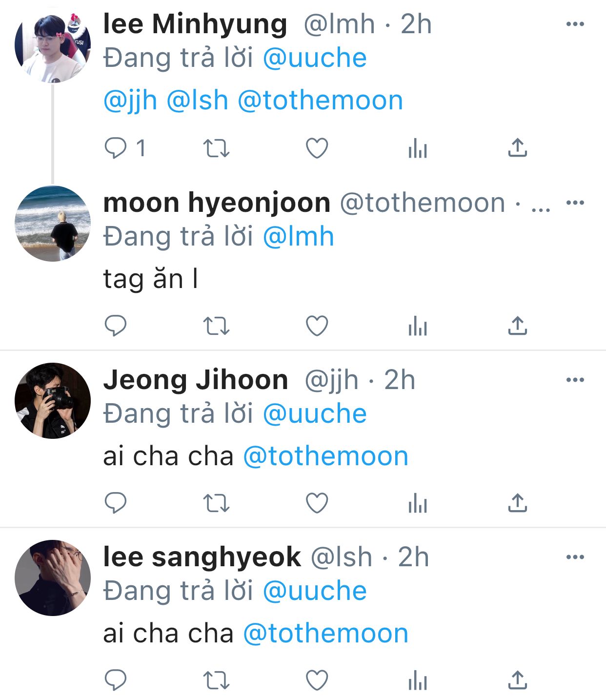Screen dimensions: 606x700
Task: View analytics for moon hyeonjoon's tweet
Action: point(418,326)
